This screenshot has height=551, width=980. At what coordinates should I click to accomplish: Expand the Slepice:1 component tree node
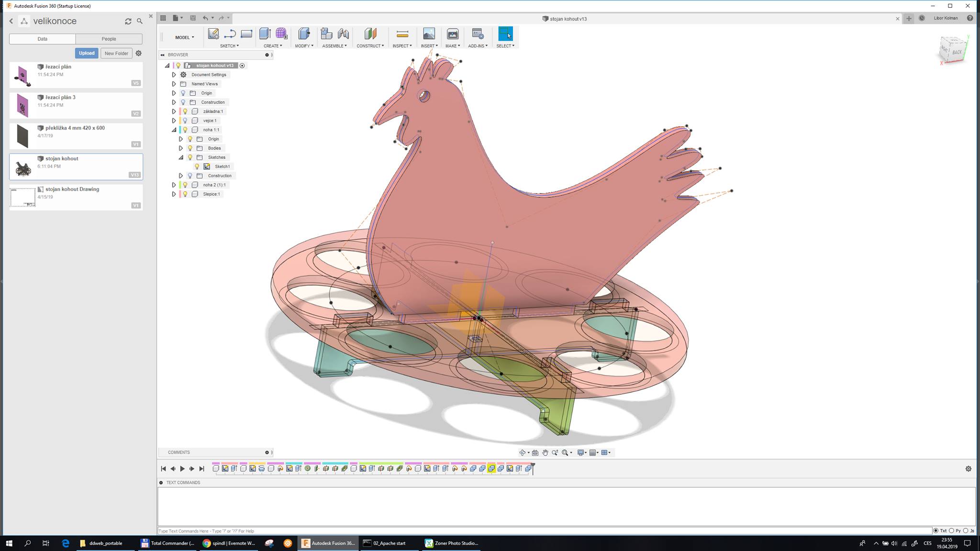coord(174,194)
